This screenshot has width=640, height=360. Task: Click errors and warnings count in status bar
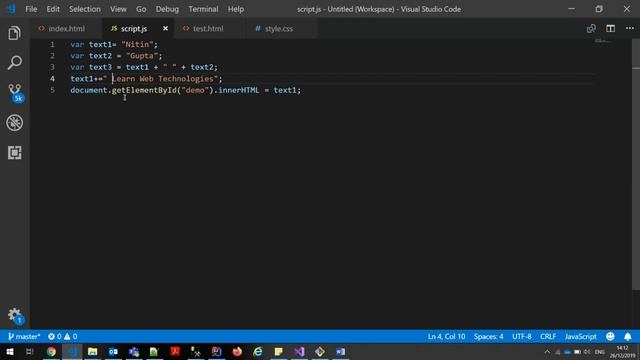pyautogui.click(x=62, y=336)
